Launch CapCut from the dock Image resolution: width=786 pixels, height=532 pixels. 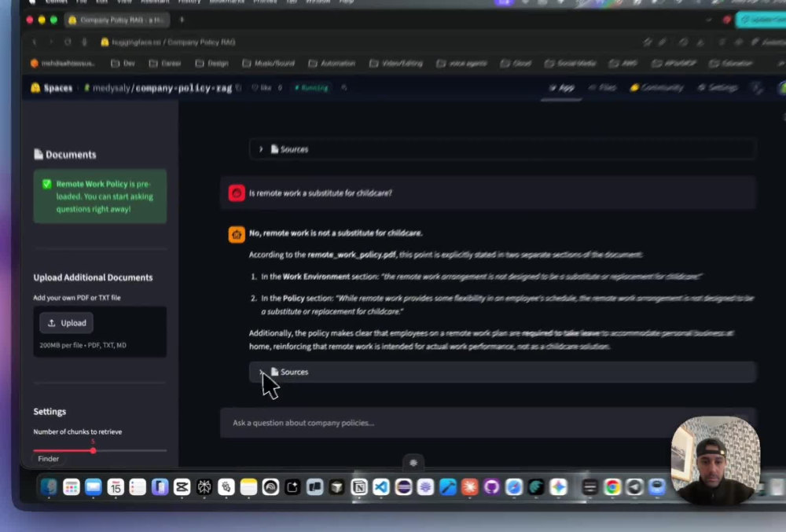coord(182,487)
